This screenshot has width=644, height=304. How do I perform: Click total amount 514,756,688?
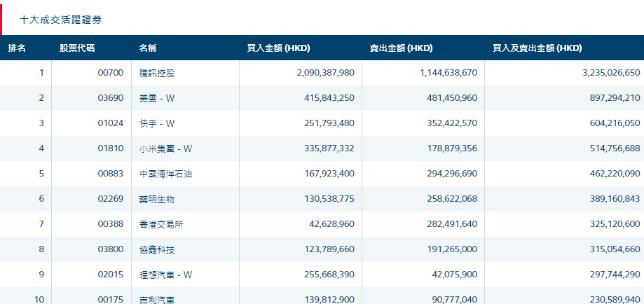[x=615, y=148]
